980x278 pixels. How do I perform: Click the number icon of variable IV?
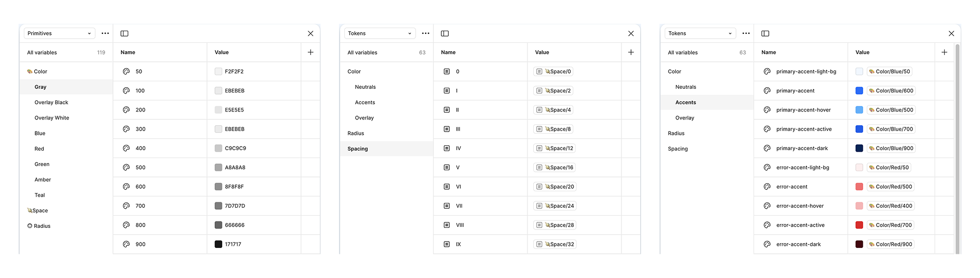(447, 148)
